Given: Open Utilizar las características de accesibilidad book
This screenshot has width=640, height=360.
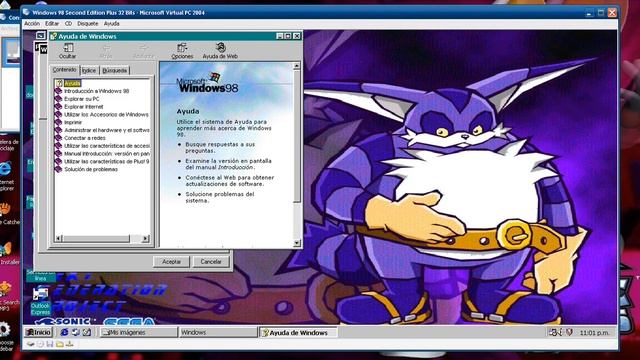Looking at the screenshot, I should 107,146.
